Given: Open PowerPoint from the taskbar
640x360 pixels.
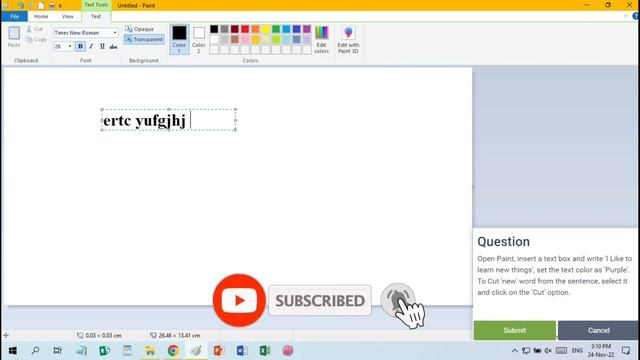Looking at the screenshot, I should coord(219,351).
